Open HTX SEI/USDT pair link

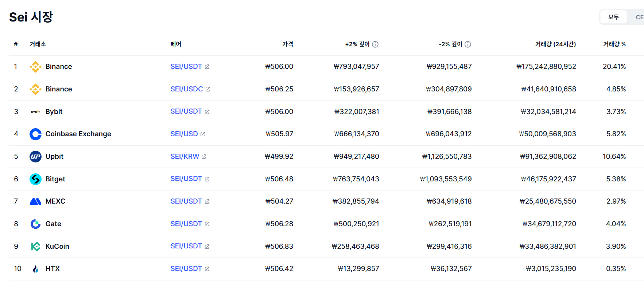pyautogui.click(x=186, y=268)
